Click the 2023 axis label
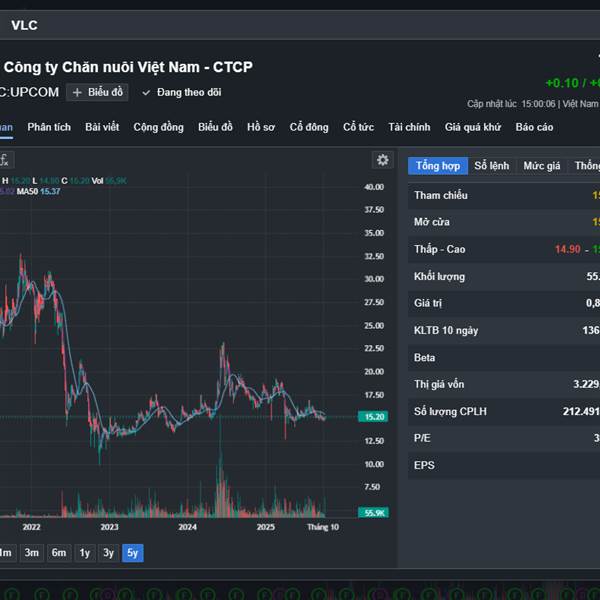600x600 pixels. coord(109,527)
